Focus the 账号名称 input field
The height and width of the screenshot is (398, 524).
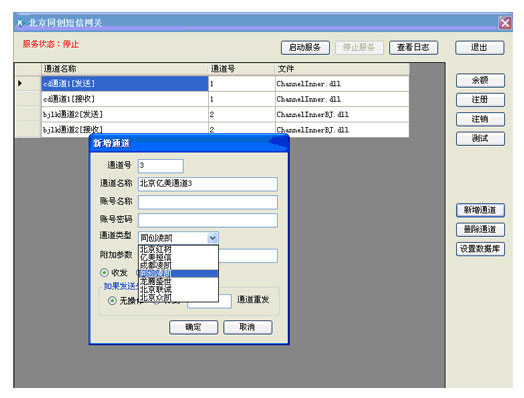point(208,202)
